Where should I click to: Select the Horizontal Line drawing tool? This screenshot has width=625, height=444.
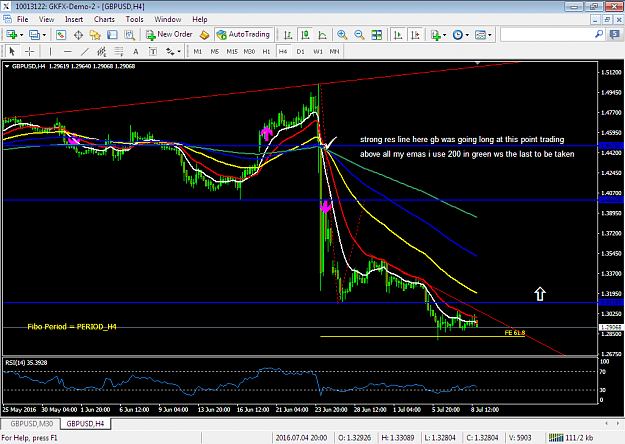tap(67, 51)
